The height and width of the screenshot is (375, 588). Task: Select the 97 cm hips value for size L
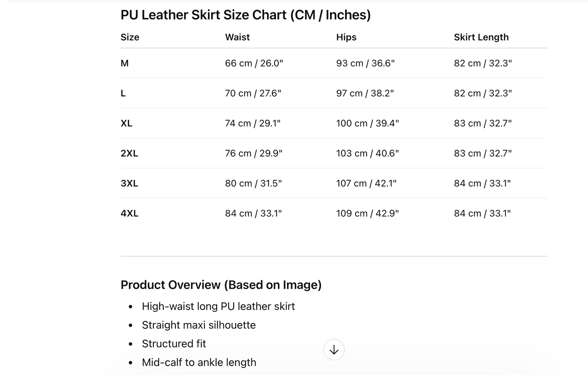[x=365, y=93]
